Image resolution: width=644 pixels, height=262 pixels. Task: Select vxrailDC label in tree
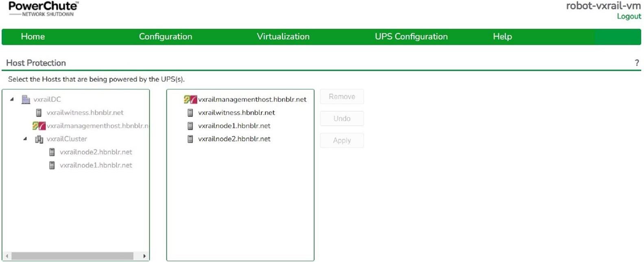click(x=47, y=99)
